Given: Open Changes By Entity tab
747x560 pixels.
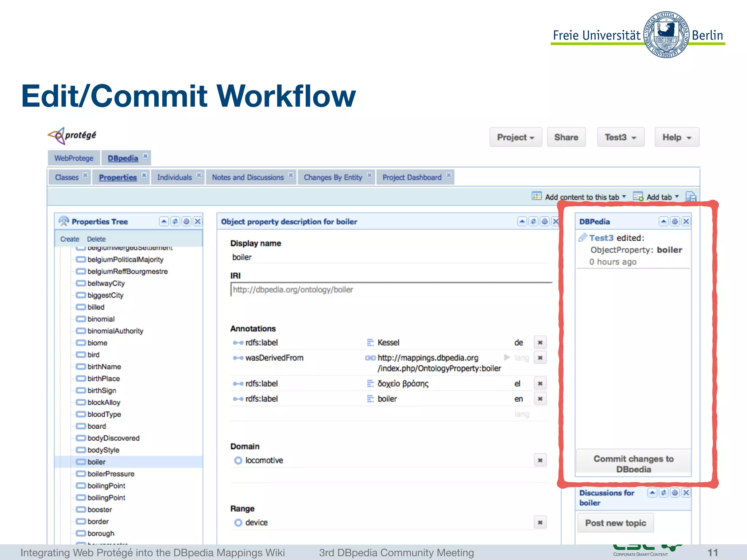Looking at the screenshot, I should pyautogui.click(x=333, y=178).
